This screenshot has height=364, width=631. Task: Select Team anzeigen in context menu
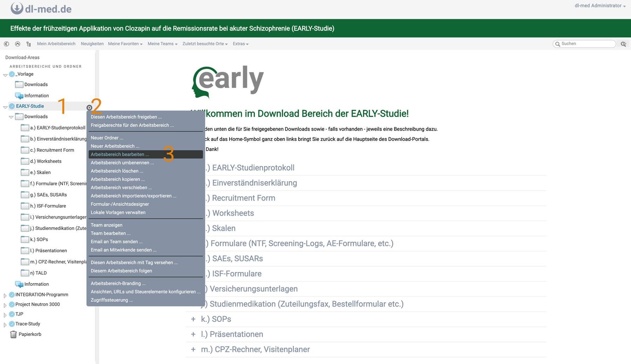[x=107, y=225]
